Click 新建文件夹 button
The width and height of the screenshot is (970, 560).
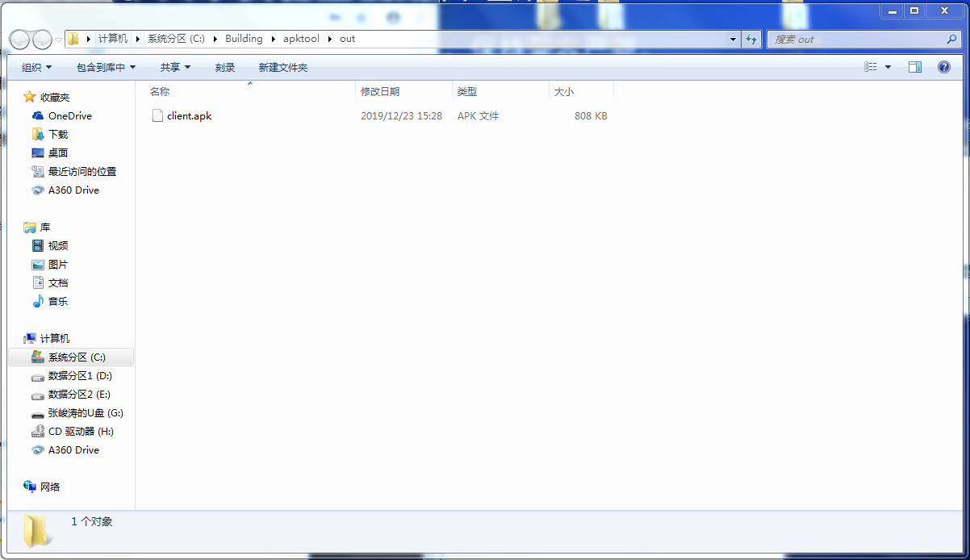click(x=283, y=68)
